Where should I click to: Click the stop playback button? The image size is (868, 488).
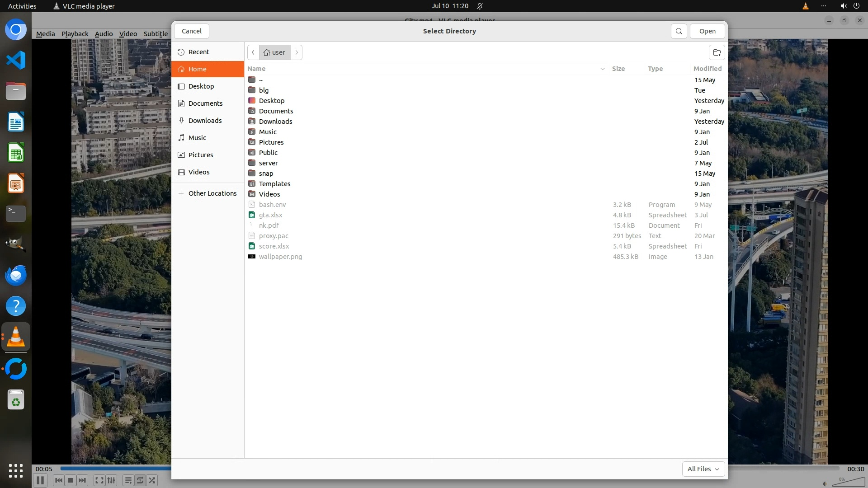(x=71, y=480)
